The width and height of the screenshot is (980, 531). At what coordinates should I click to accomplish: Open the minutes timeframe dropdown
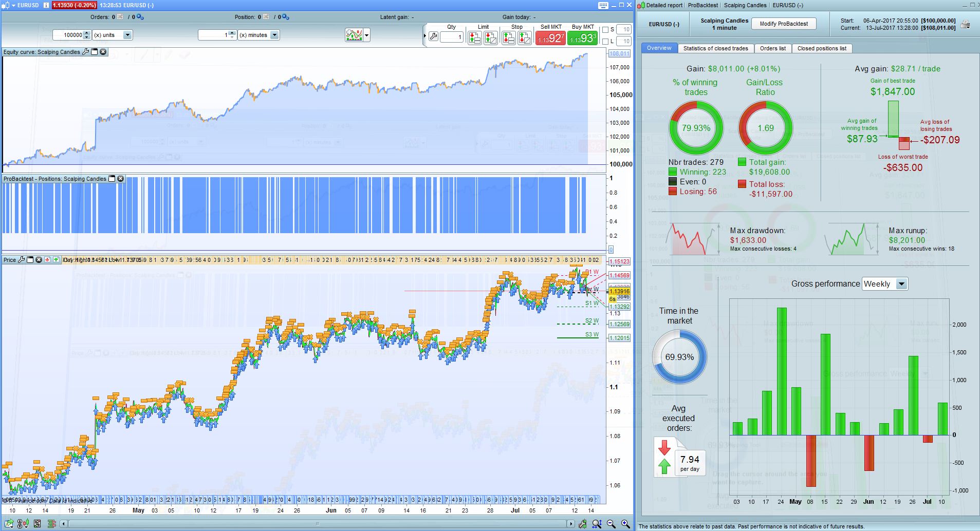(x=274, y=35)
